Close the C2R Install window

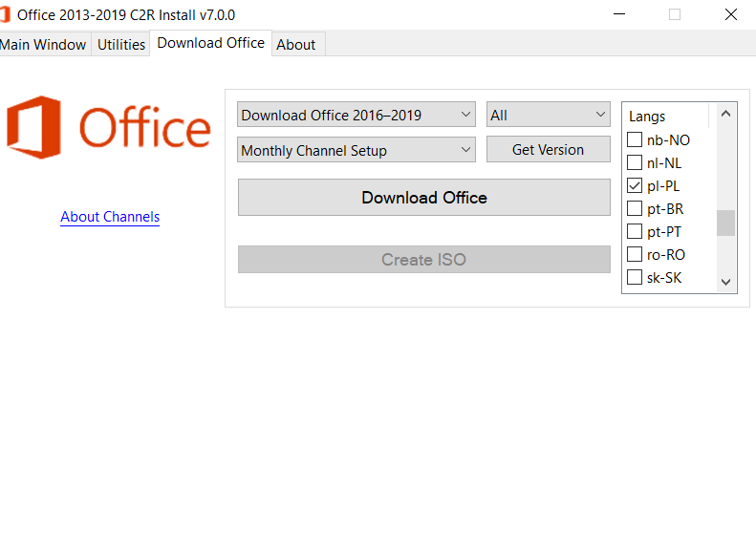731,14
